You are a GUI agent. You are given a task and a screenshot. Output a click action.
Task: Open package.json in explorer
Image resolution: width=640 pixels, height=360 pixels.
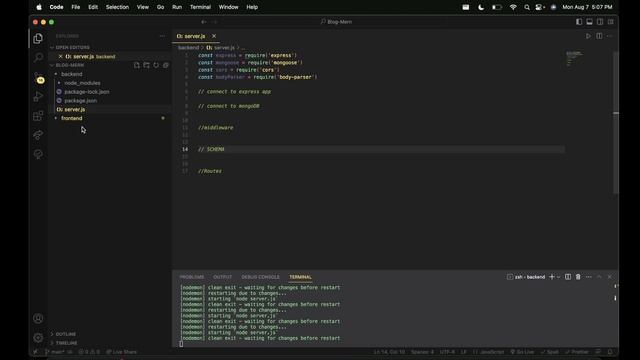[x=80, y=100]
